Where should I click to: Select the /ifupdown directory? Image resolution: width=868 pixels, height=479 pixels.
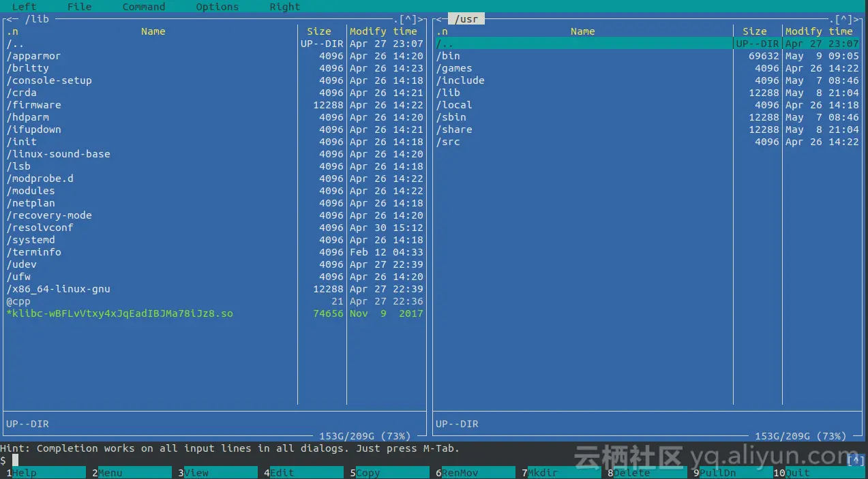click(x=215, y=129)
